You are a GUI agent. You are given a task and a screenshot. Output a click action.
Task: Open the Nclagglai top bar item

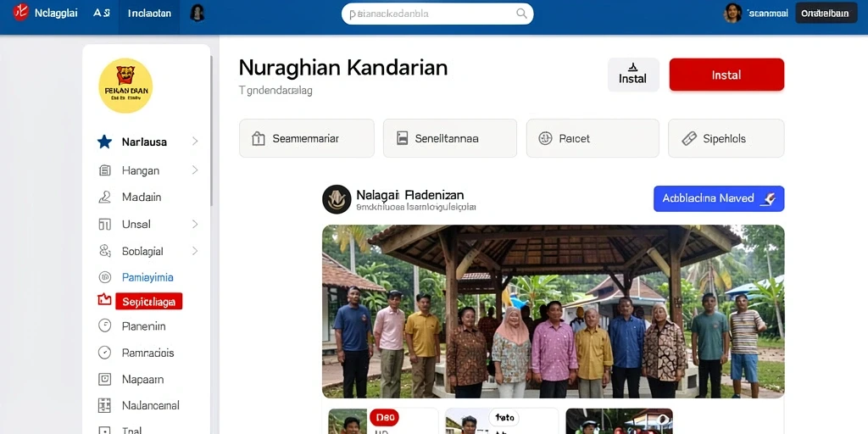pyautogui.click(x=56, y=14)
